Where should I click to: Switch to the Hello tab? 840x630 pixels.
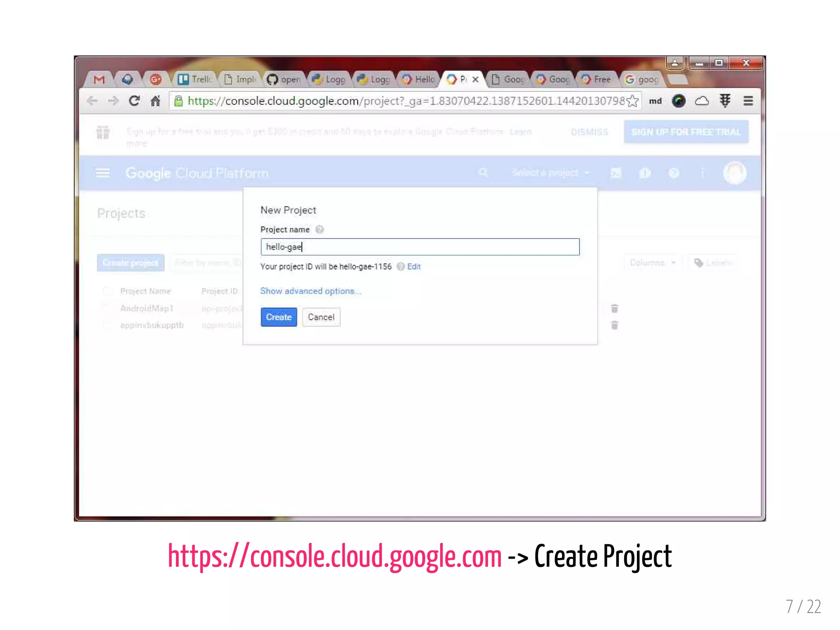[x=419, y=79]
